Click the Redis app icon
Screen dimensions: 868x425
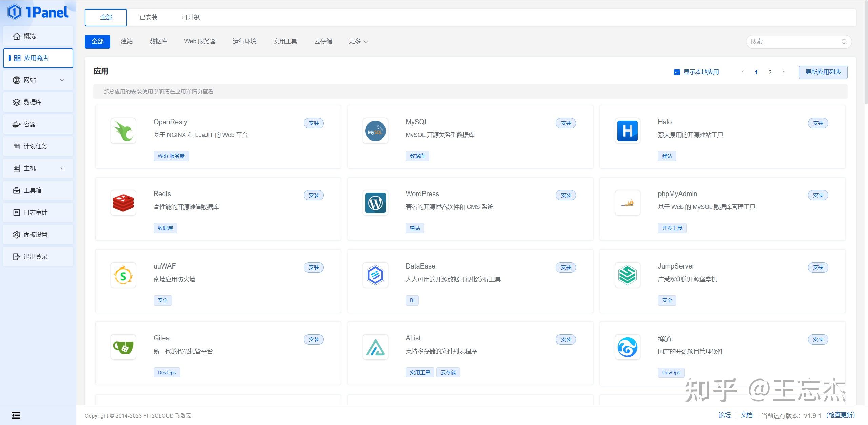pos(123,203)
